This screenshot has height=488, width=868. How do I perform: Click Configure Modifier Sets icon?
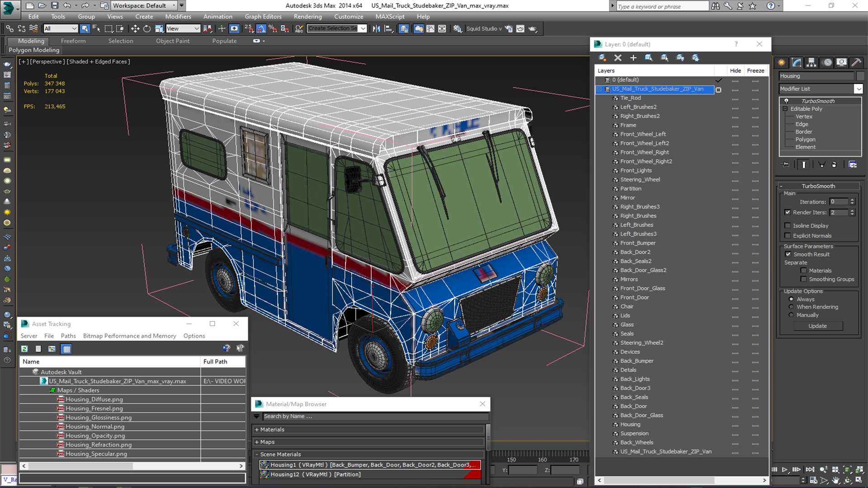pyautogui.click(x=853, y=164)
